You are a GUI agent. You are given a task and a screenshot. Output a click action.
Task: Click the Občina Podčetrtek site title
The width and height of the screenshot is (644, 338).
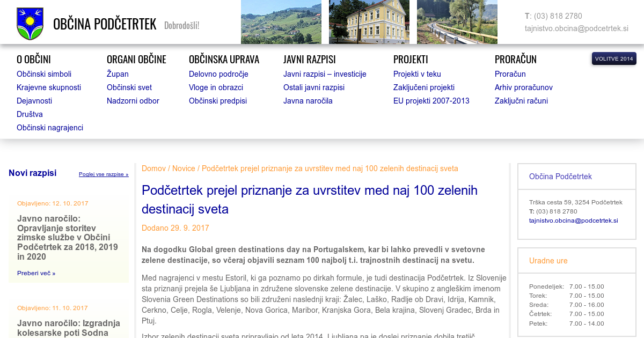[x=105, y=24]
